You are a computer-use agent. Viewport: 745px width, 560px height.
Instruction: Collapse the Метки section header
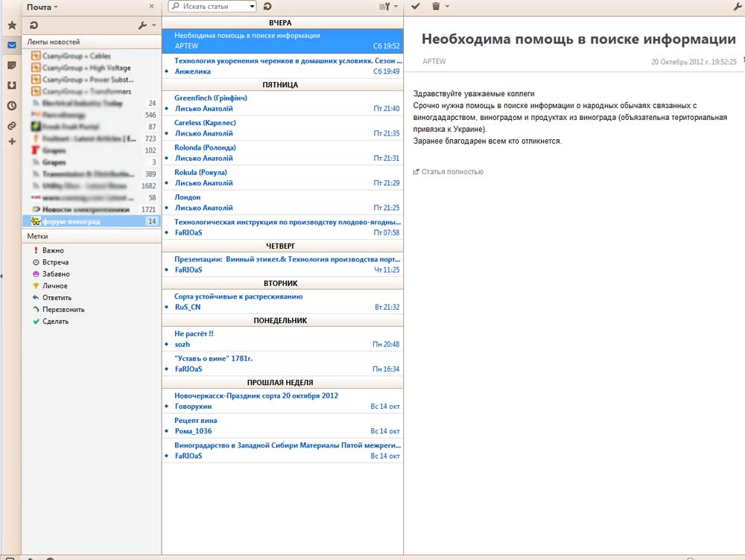92,236
